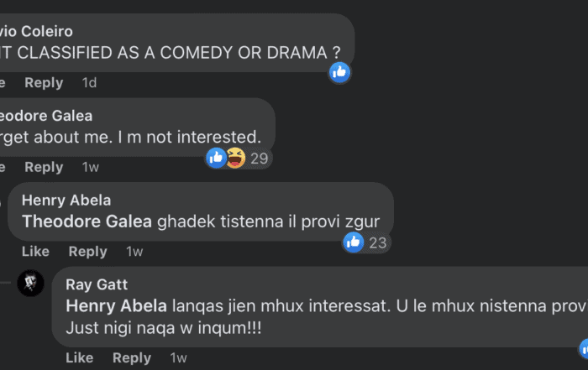
Task: Reply to the comedy or drama comment
Action: pos(44,82)
